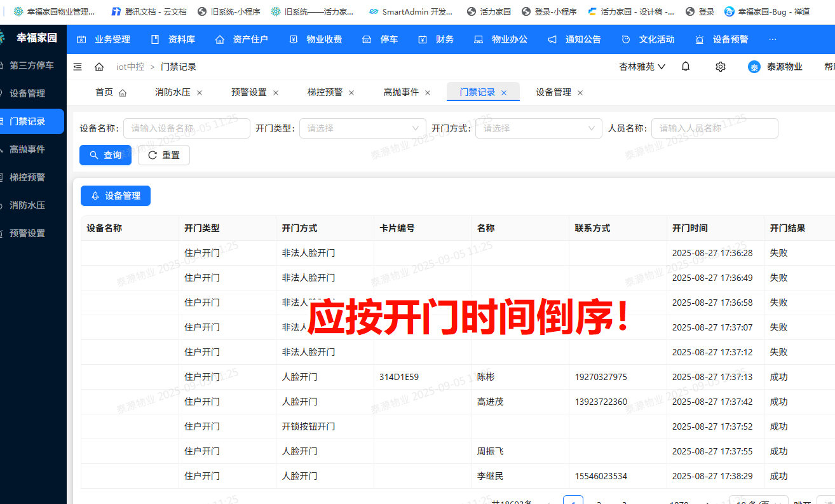The image size is (835, 504).
Task: Click the notification bell icon
Action: 686,67
